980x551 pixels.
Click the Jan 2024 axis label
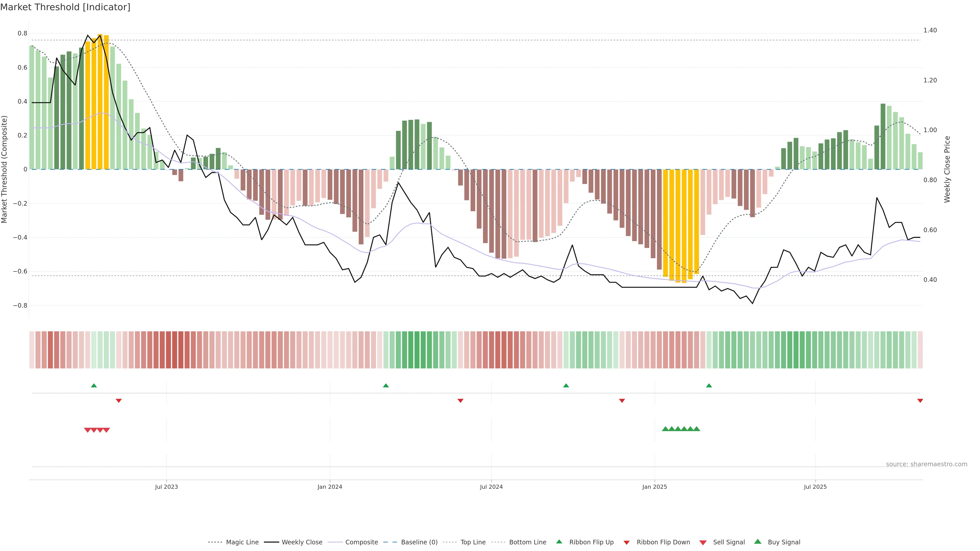[330, 487]
